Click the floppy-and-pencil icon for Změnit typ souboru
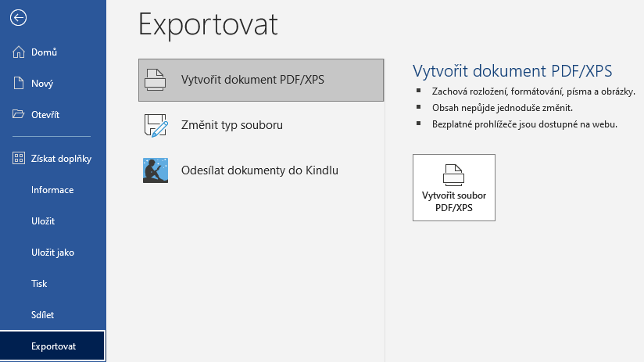The height and width of the screenshot is (362, 644). click(x=156, y=125)
